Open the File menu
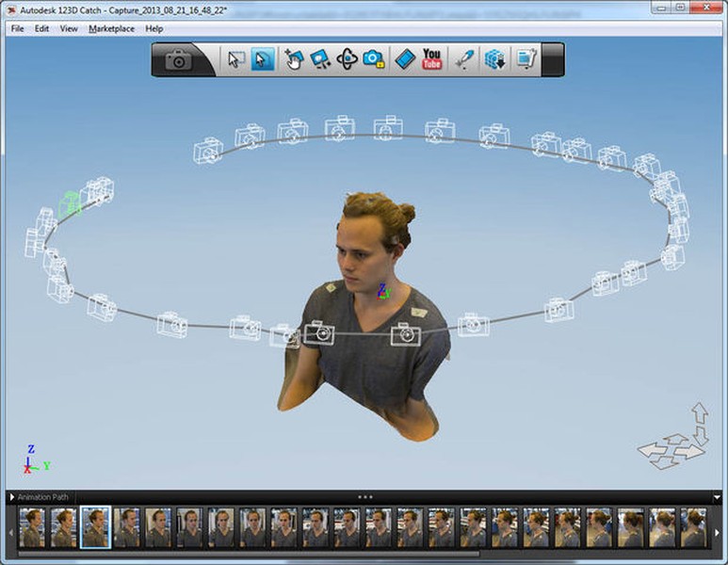 pyautogui.click(x=17, y=29)
